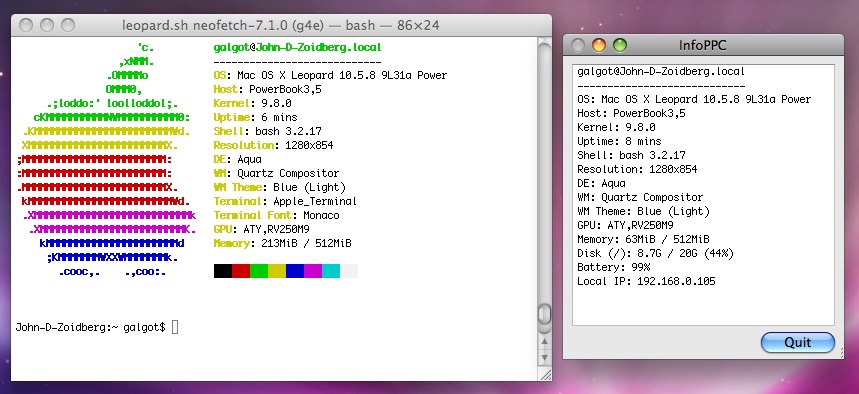
Task: Click the black color block in neofetch
Action: (222, 271)
